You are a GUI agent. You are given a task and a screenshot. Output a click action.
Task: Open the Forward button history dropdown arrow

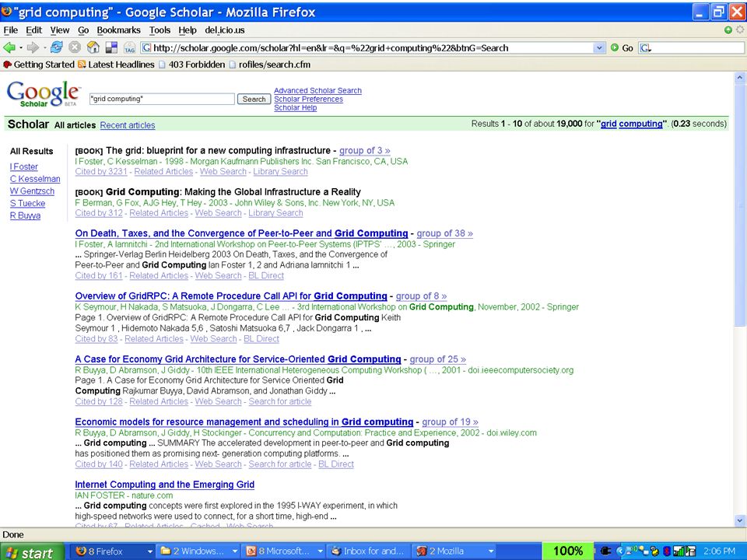pyautogui.click(x=45, y=47)
